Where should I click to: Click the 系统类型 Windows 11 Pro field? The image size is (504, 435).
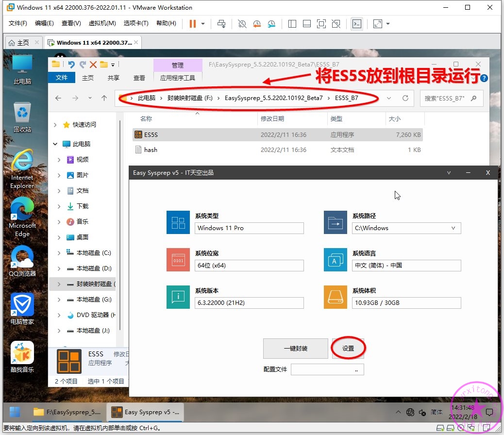(x=249, y=228)
